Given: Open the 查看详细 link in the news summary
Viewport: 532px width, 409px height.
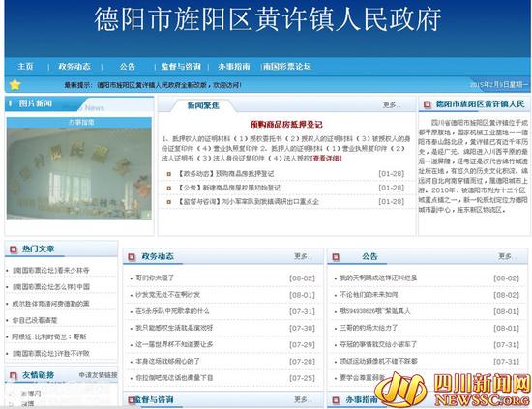Looking at the screenshot, I should point(326,158).
